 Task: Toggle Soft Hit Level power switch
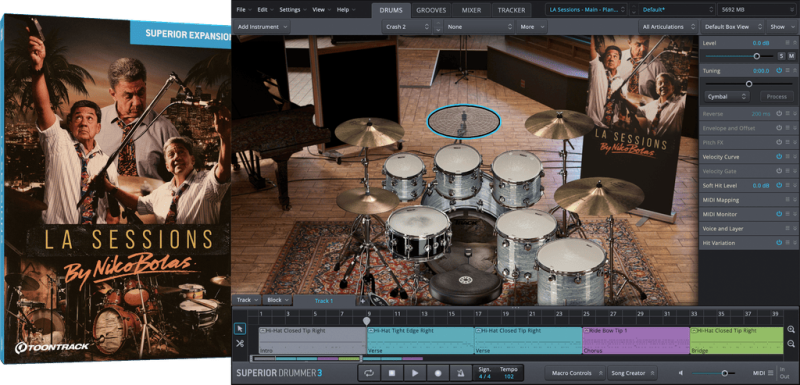tap(779, 186)
